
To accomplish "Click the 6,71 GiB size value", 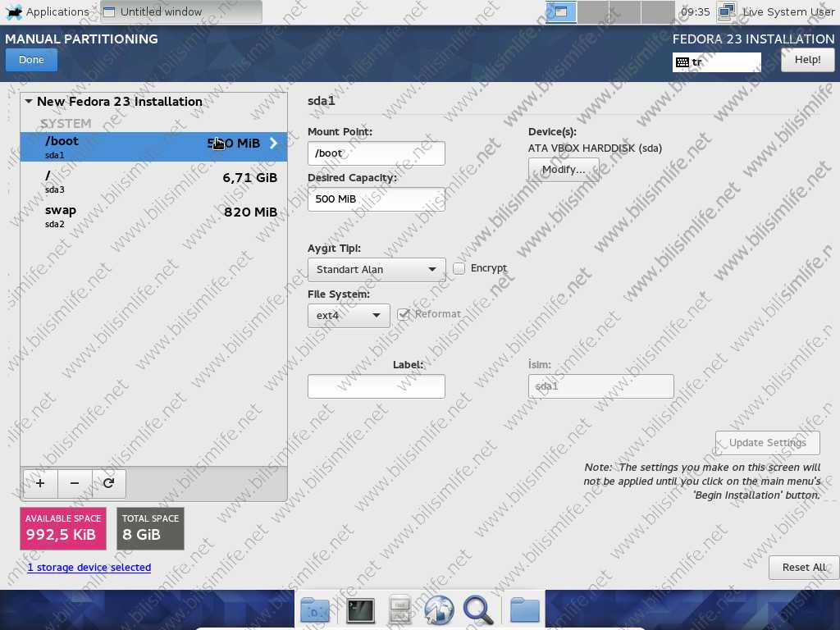I will point(250,178).
